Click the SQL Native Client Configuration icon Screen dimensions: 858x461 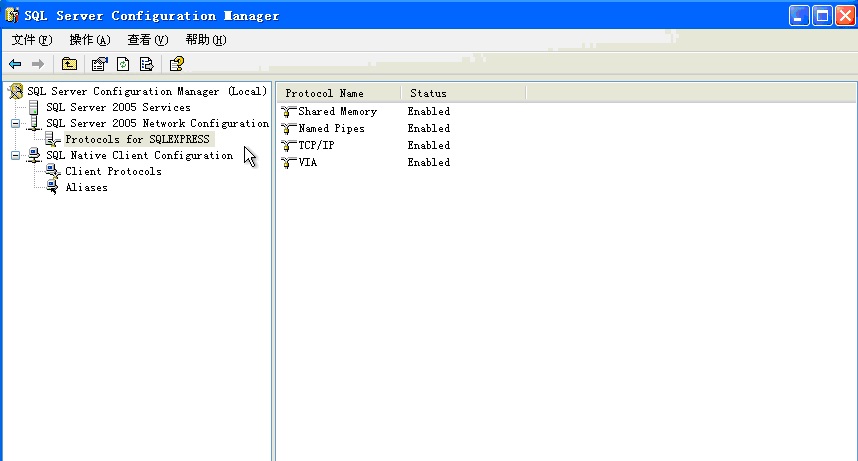coord(34,155)
